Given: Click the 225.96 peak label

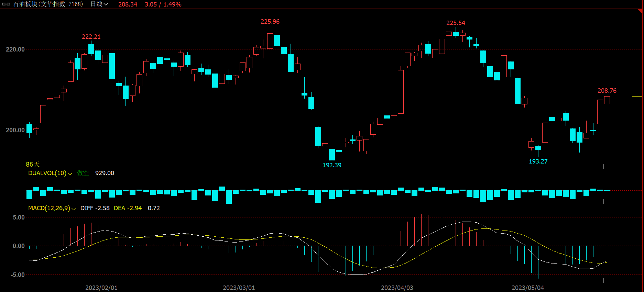Looking at the screenshot, I should click(270, 22).
